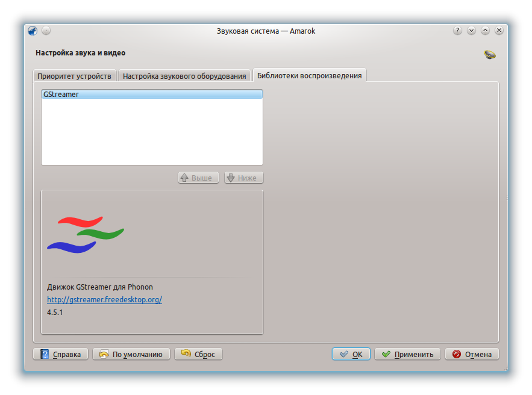Screen dimensions: 532x395
Task: Click the Сброс reset button
Action: point(198,354)
